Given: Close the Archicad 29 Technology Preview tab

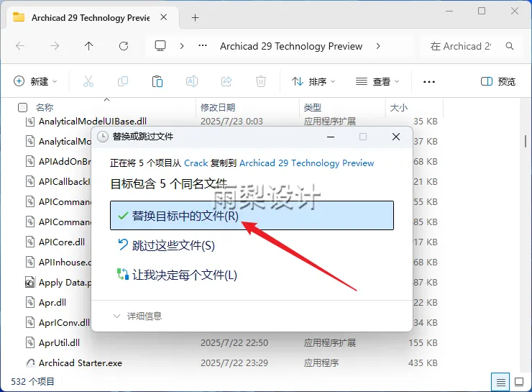Looking at the screenshot, I should tap(163, 17).
